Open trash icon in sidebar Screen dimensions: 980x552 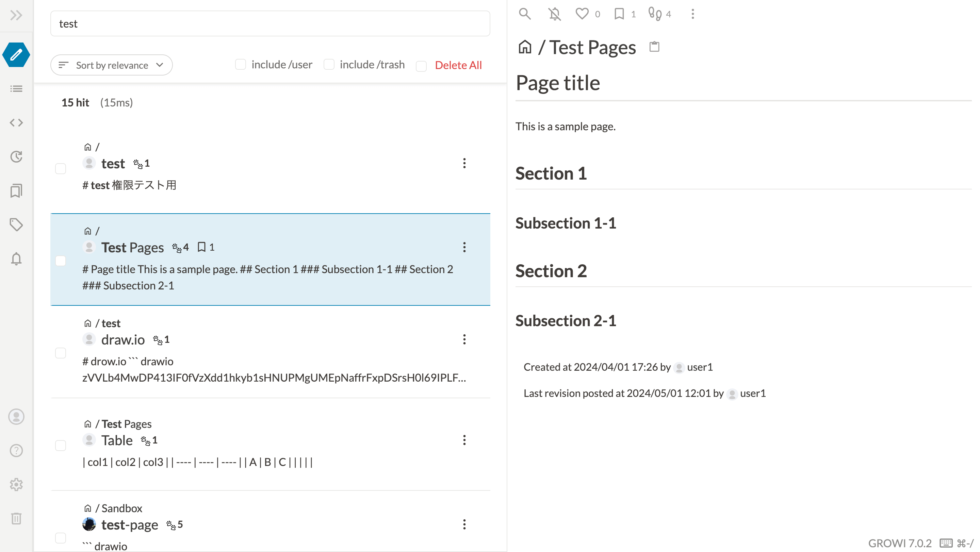pyautogui.click(x=16, y=519)
